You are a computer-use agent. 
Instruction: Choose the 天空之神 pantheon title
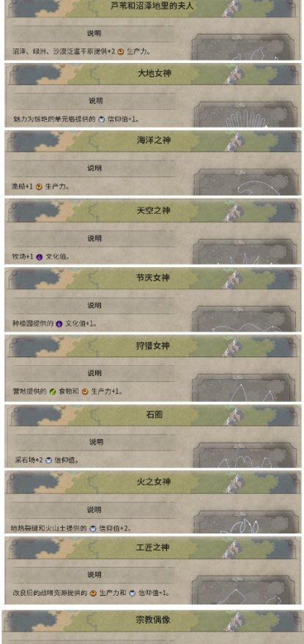click(153, 211)
